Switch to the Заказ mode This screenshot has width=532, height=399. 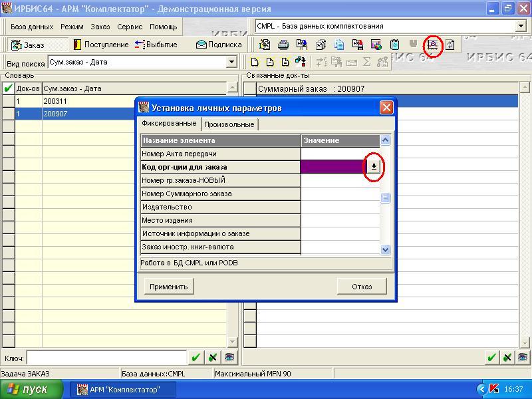pos(27,45)
